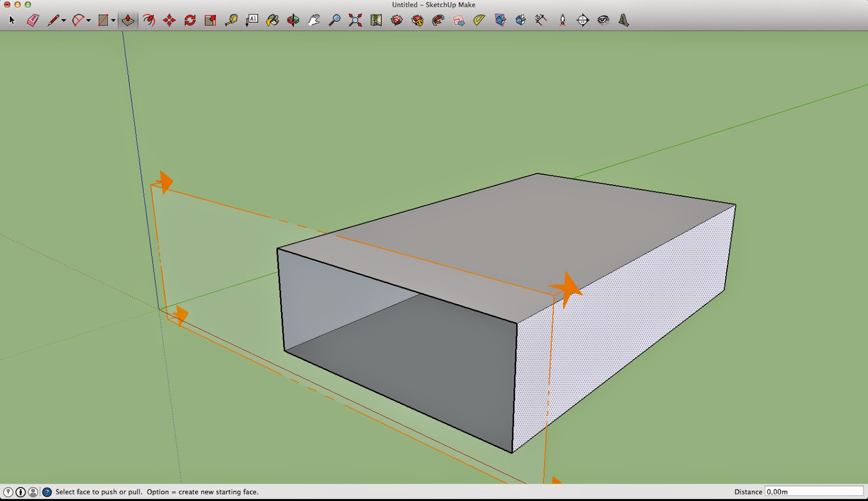
Task: Activate the Push/Pull tool
Action: pyautogui.click(x=128, y=21)
